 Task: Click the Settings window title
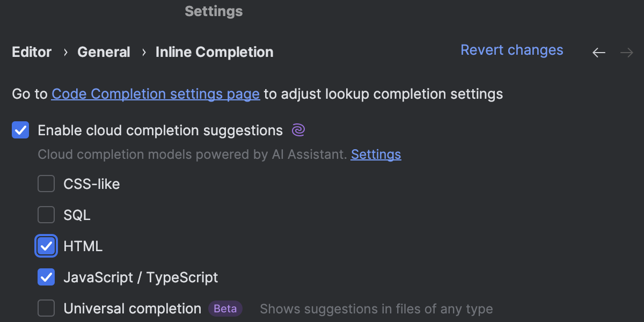tap(214, 11)
